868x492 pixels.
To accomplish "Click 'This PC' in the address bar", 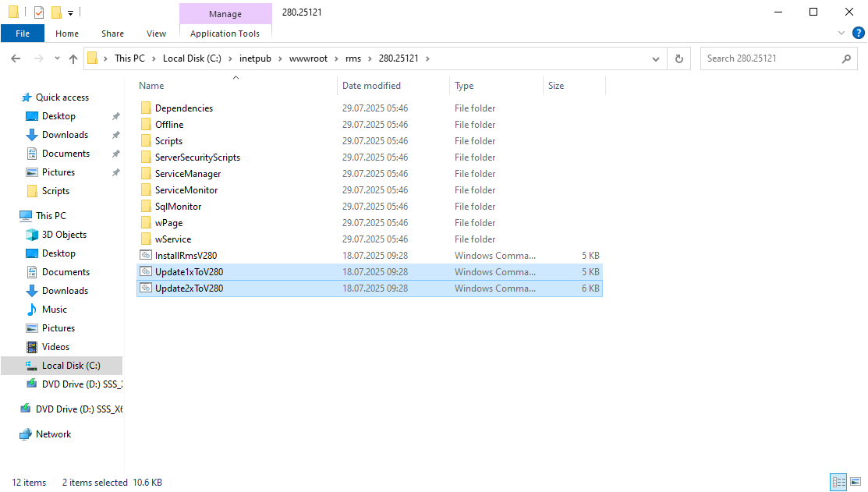I will pyautogui.click(x=129, y=58).
